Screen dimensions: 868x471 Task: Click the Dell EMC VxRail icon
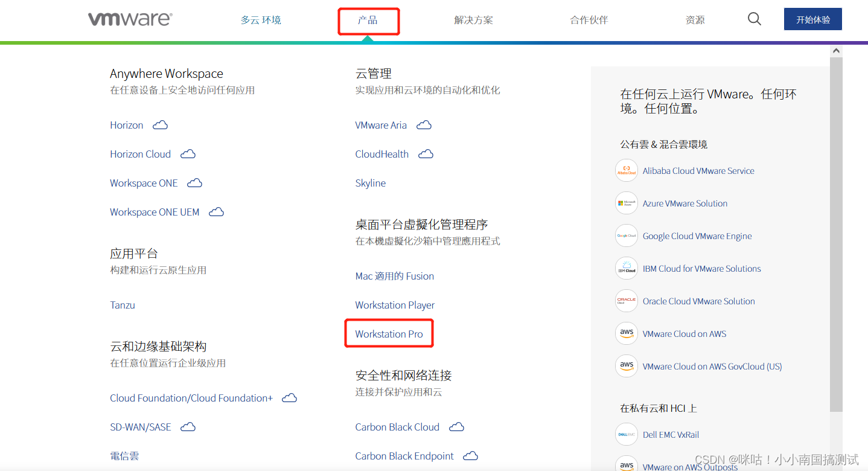(x=626, y=434)
